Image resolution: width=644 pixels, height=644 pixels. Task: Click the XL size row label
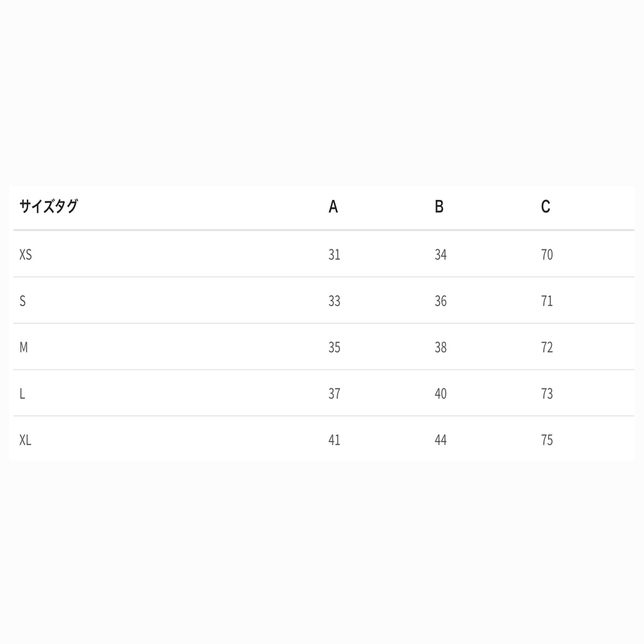pyautogui.click(x=25, y=440)
